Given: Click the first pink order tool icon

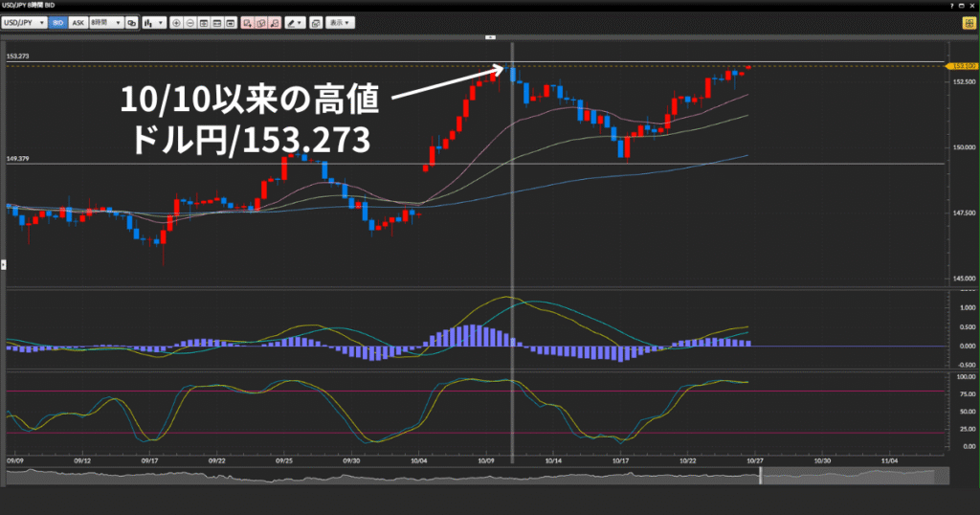Looking at the screenshot, I should (x=248, y=21).
